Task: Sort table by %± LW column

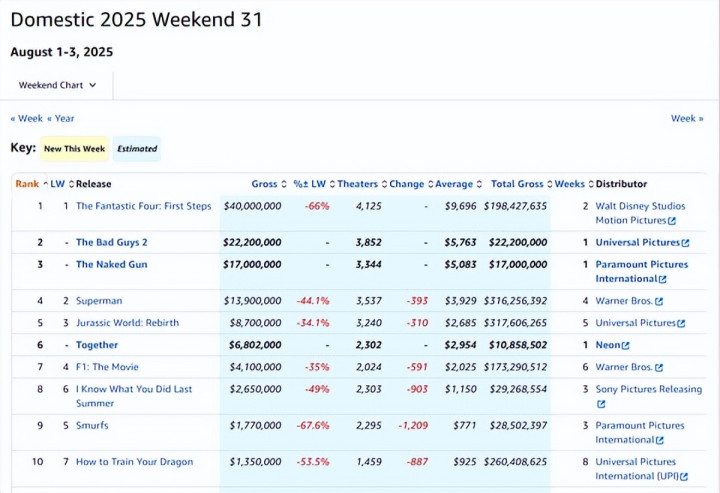Action: click(314, 184)
